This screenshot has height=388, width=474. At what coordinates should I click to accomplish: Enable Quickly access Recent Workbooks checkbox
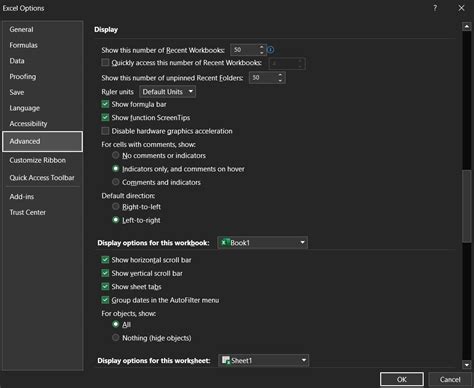105,63
